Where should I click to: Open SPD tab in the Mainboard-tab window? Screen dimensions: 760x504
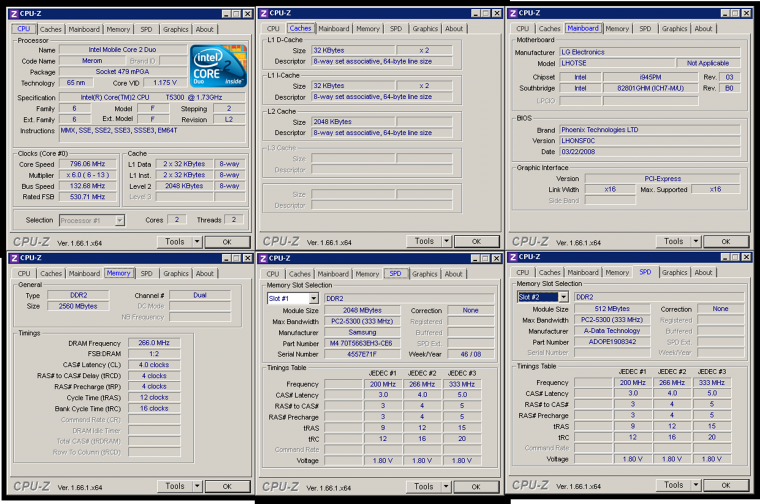[645, 29]
